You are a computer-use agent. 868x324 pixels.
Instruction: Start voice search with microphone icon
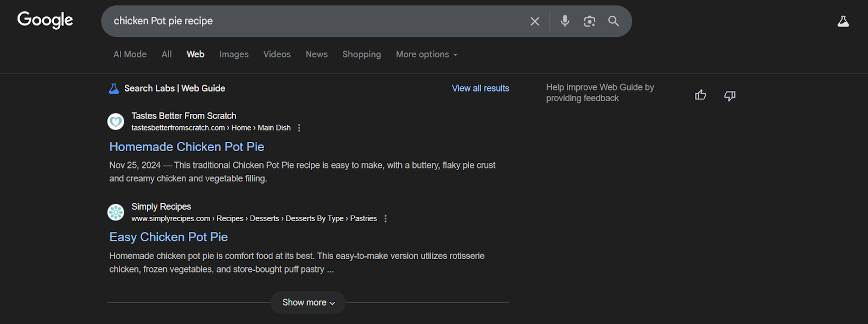point(565,21)
